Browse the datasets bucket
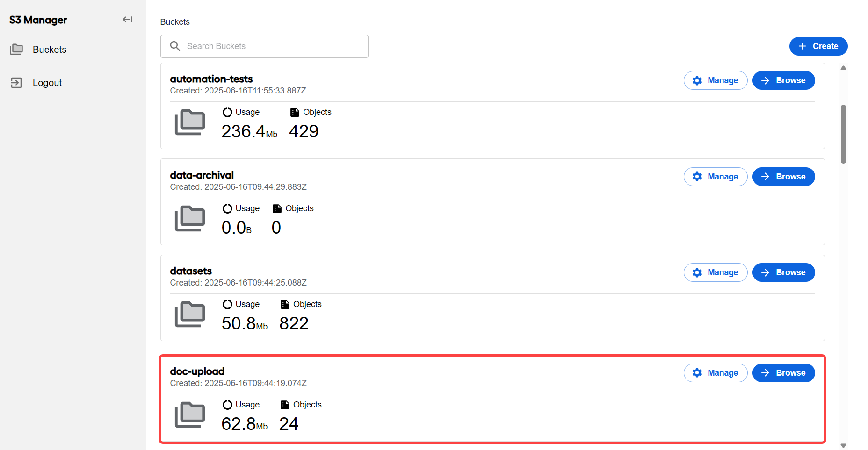 pos(783,272)
